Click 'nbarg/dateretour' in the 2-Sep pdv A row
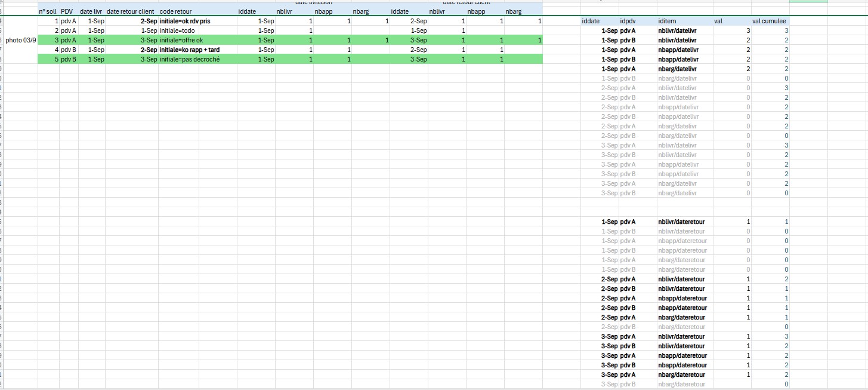 (x=682, y=317)
